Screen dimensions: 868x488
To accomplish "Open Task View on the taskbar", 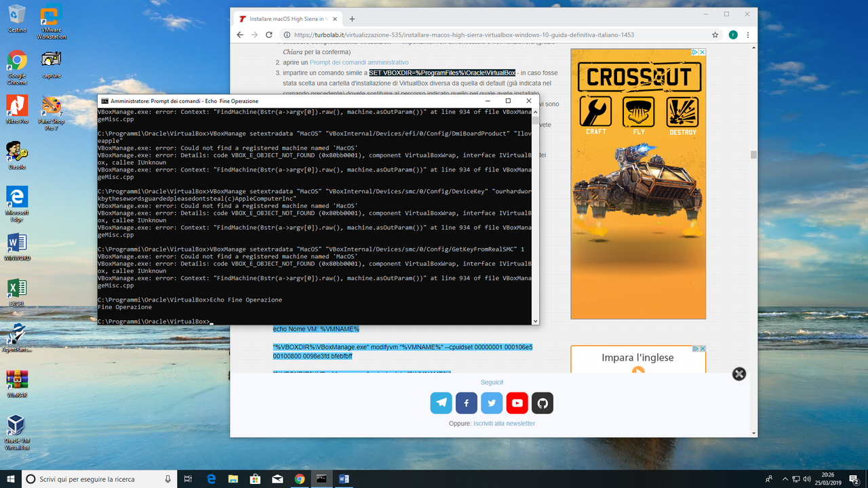I will pyautogui.click(x=188, y=479).
